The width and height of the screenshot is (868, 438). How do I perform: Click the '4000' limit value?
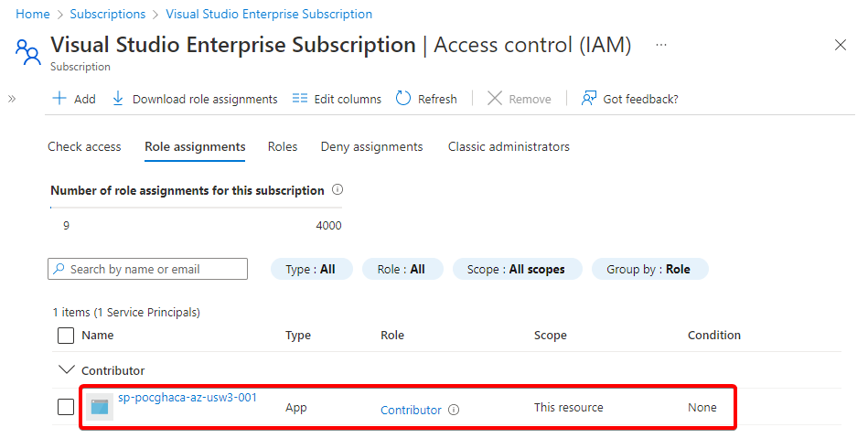tap(329, 225)
